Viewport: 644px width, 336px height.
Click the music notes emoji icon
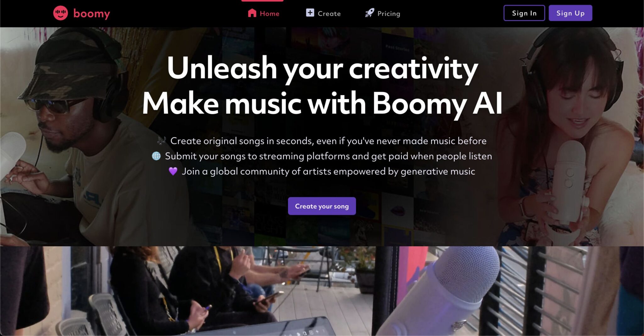(162, 141)
